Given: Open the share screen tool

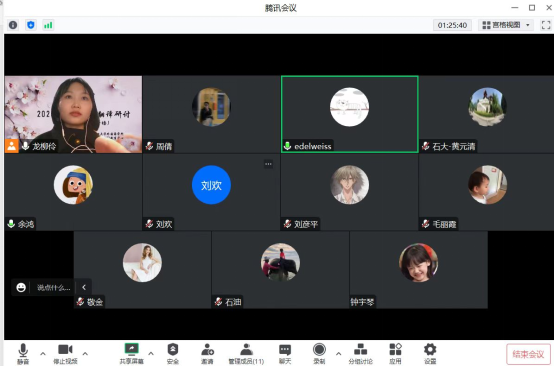Looking at the screenshot, I should [131, 354].
